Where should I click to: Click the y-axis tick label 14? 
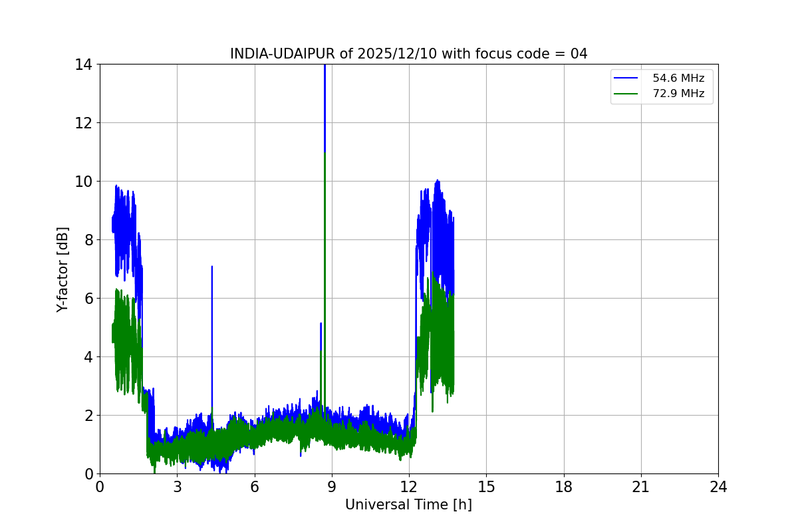[84, 65]
